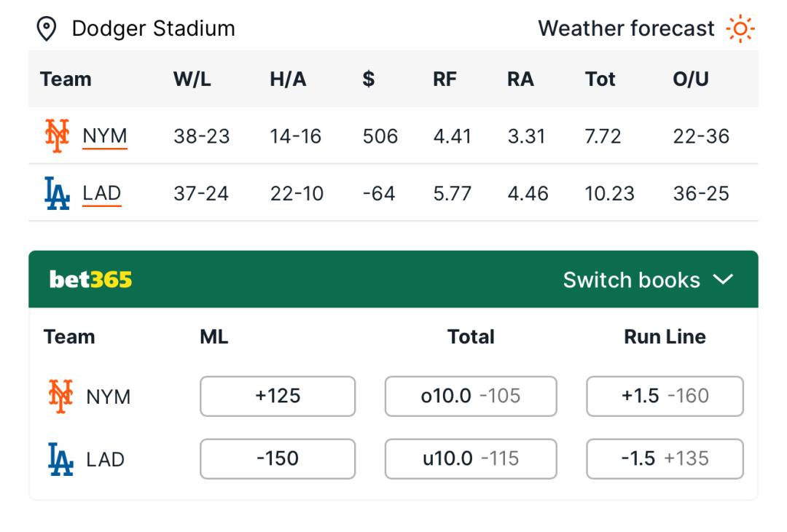The height and width of the screenshot is (532, 787).
Task: Select LAD -1.5 run line
Action: (665, 458)
